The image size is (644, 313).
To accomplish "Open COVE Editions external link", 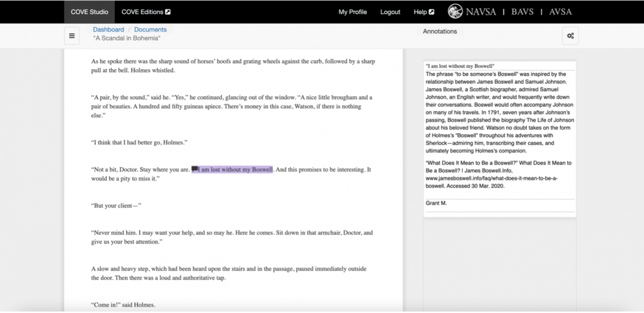I will (x=146, y=12).
